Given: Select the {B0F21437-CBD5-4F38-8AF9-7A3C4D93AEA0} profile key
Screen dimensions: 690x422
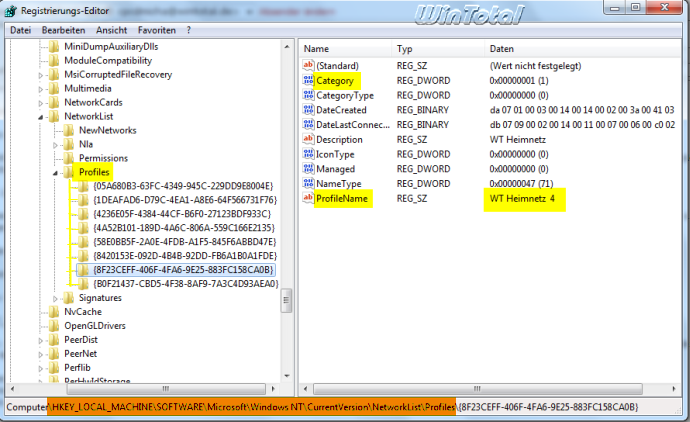Looking at the screenshot, I should (x=186, y=284).
